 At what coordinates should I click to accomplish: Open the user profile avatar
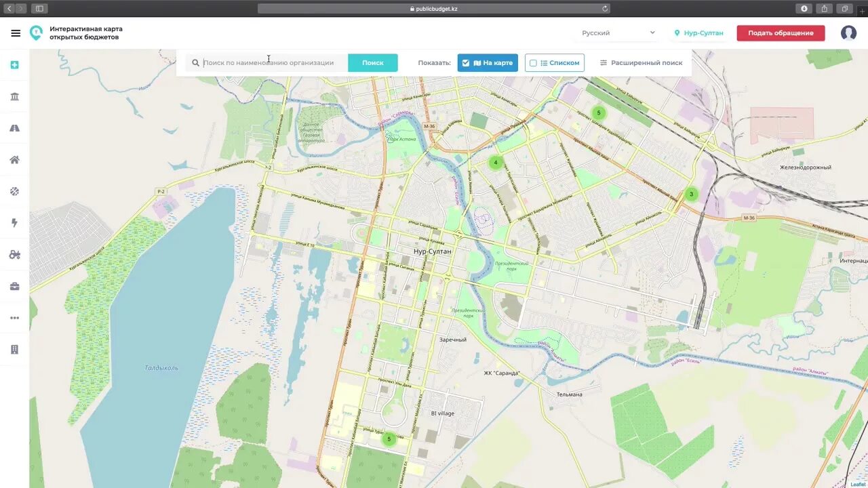click(x=848, y=33)
